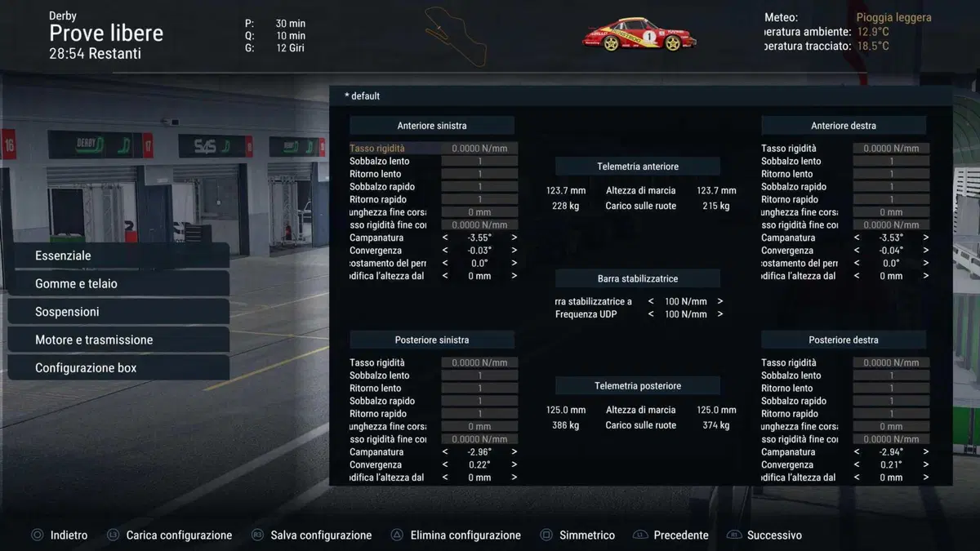Viewport: 980px width, 551px height.
Task: Click the R1 icon beside Successivo
Action: 734,535
